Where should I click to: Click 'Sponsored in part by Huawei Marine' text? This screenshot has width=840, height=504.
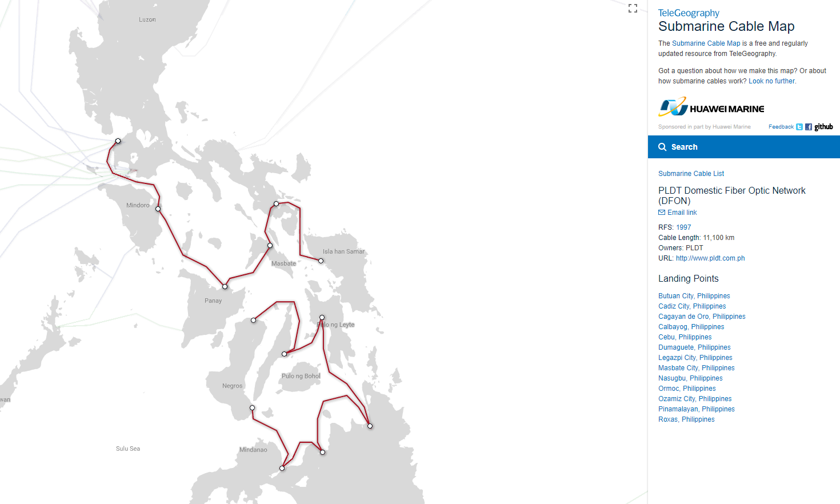point(705,127)
